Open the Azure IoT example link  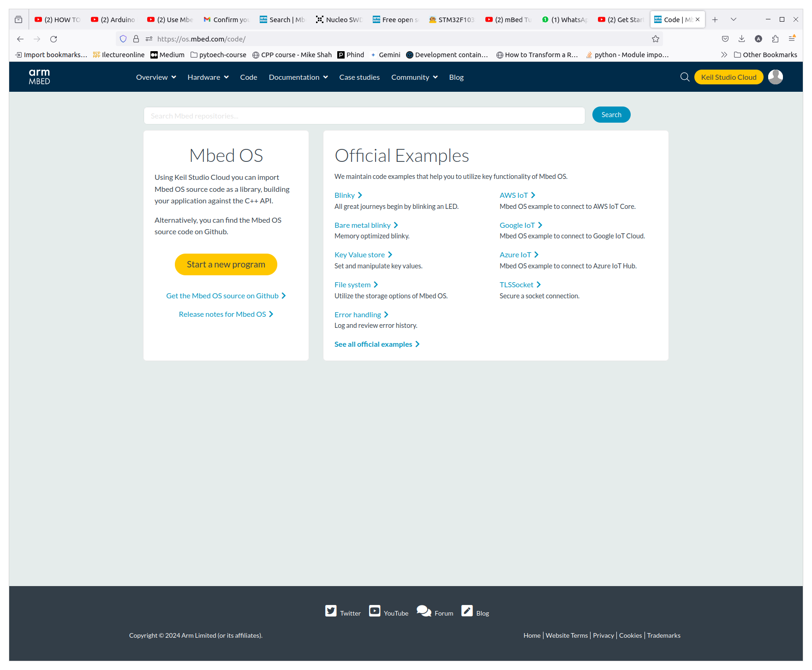519,255
